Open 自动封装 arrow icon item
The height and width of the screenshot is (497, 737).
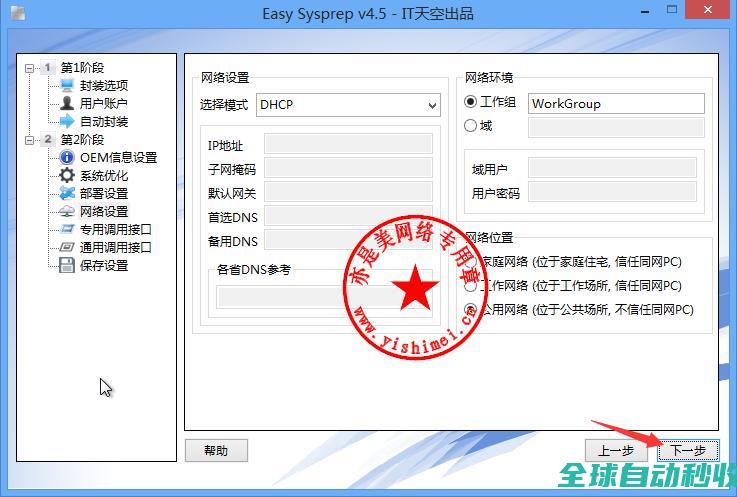[x=67, y=122]
